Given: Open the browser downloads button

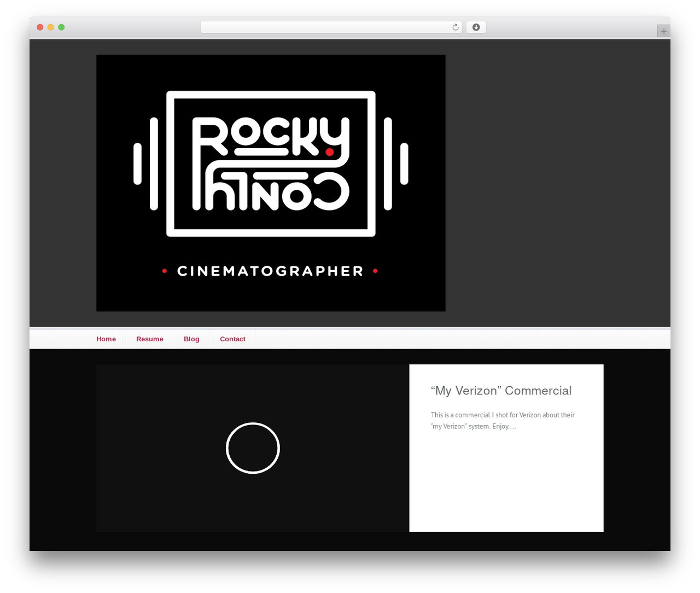Looking at the screenshot, I should tap(476, 27).
